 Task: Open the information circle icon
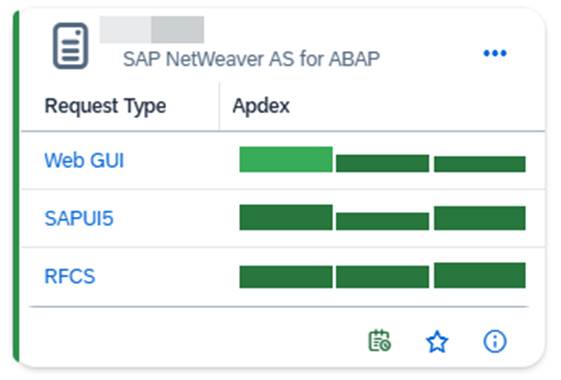(x=495, y=341)
